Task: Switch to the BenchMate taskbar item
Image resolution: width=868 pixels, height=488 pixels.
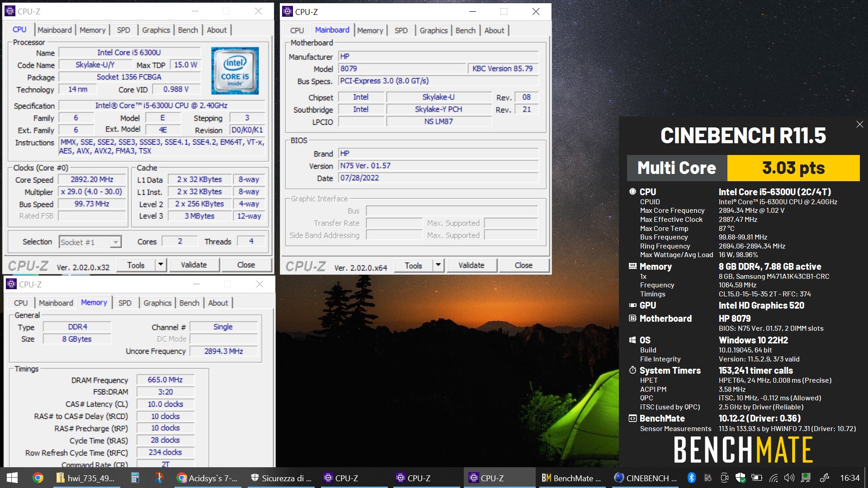Action: coord(571,478)
